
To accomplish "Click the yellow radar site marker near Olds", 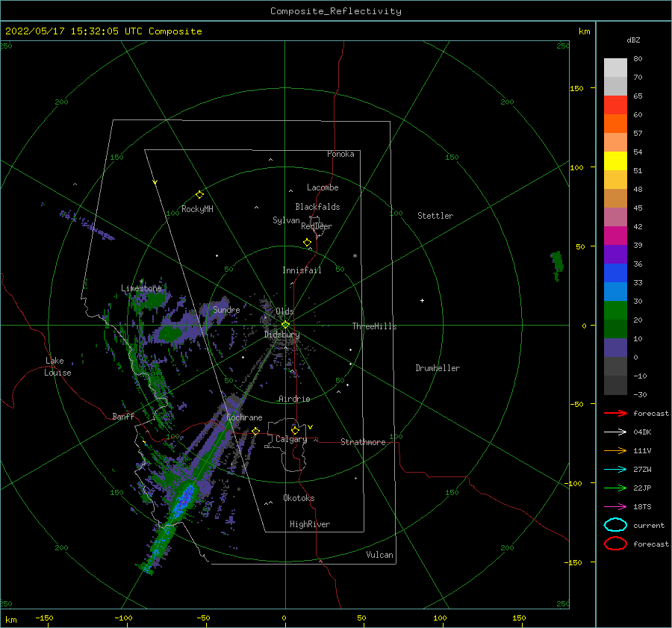I will click(x=285, y=325).
